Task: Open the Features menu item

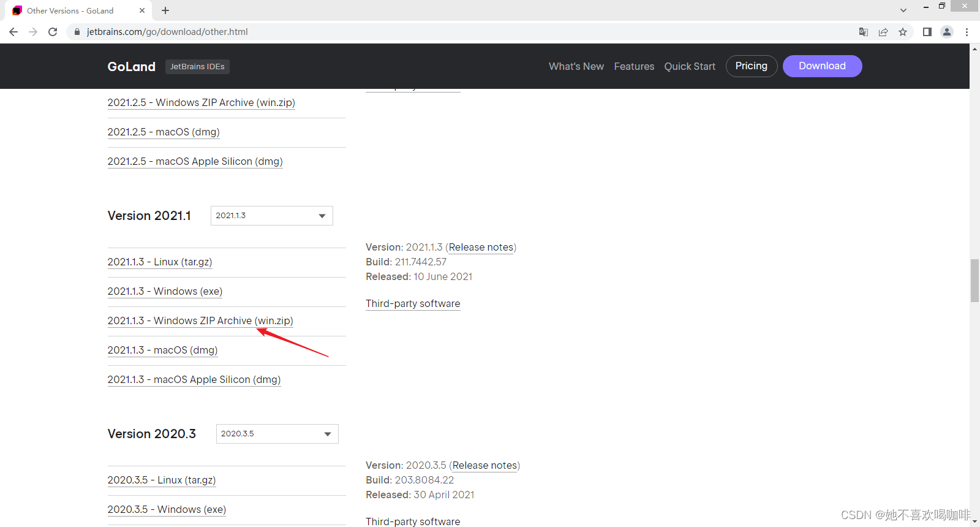Action: click(x=634, y=66)
